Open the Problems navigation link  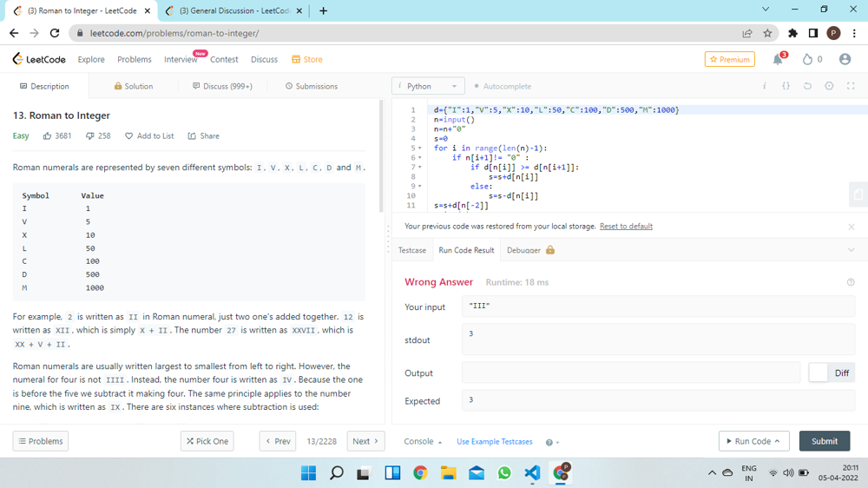134,59
